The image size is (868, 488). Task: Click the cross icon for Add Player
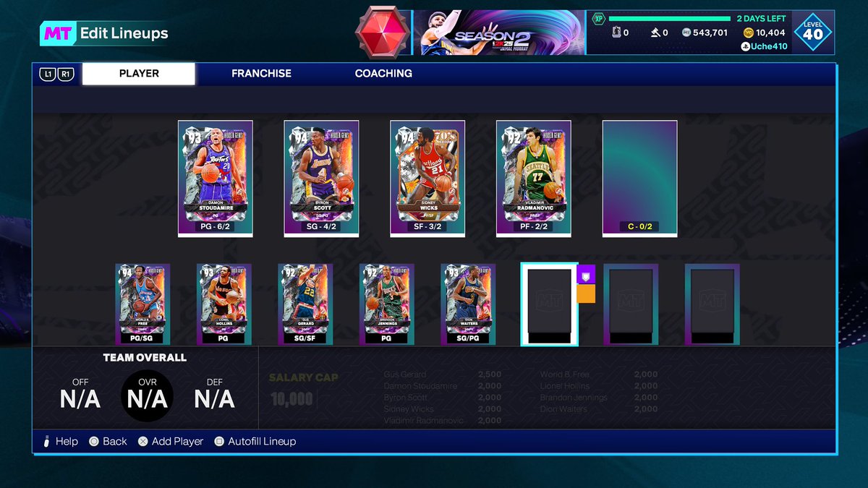[142, 441]
